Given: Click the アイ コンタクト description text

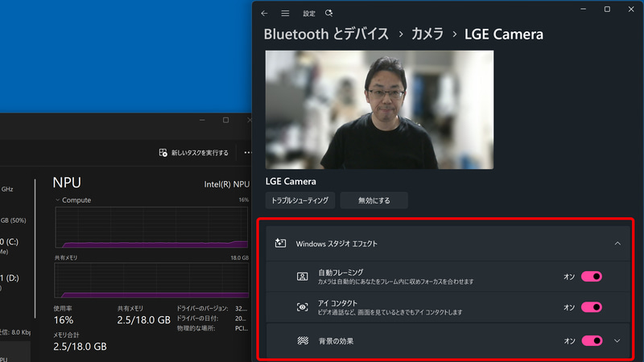Looking at the screenshot, I should pyautogui.click(x=390, y=312).
